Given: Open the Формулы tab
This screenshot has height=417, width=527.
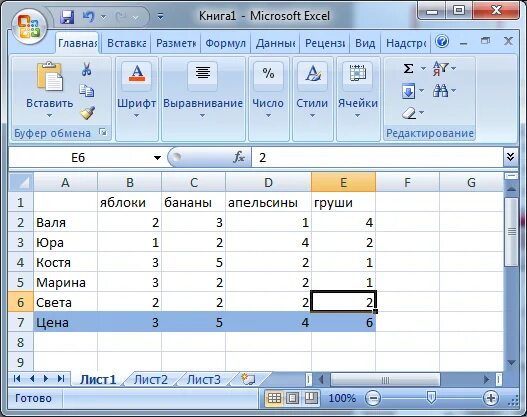Looking at the screenshot, I should (226, 43).
